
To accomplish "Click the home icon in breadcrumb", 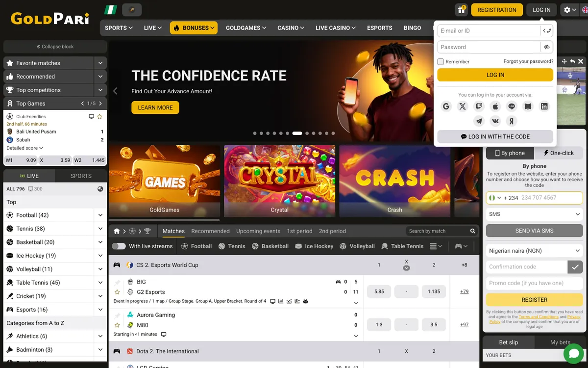I will (117, 231).
